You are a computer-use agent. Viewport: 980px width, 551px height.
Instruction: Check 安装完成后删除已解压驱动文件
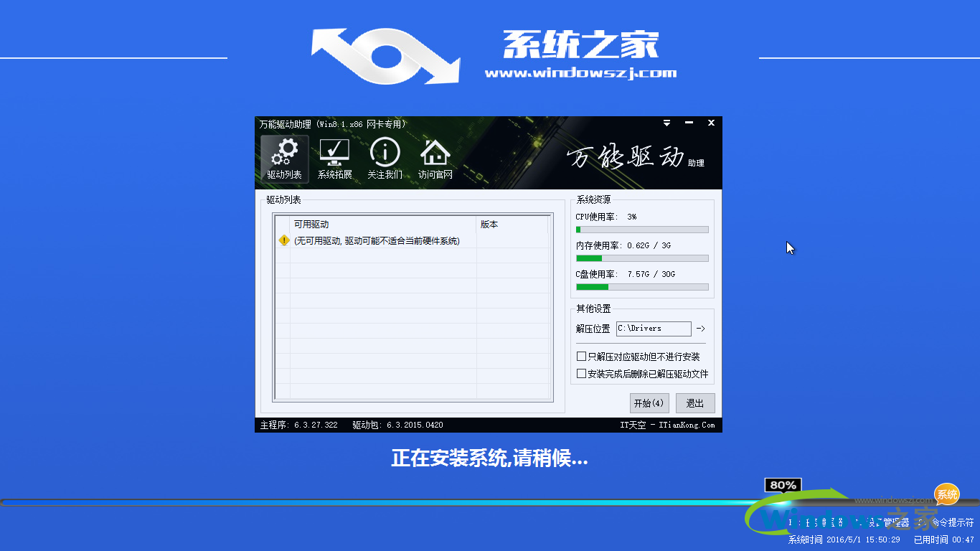[580, 373]
